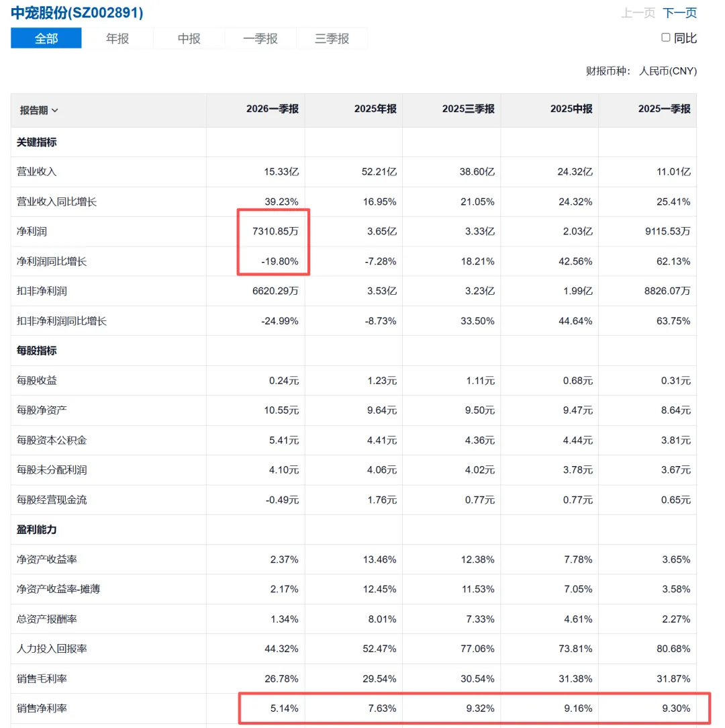This screenshot has width=725, height=728.
Task: Click the 7310.85万 net profit value
Action: click(275, 231)
